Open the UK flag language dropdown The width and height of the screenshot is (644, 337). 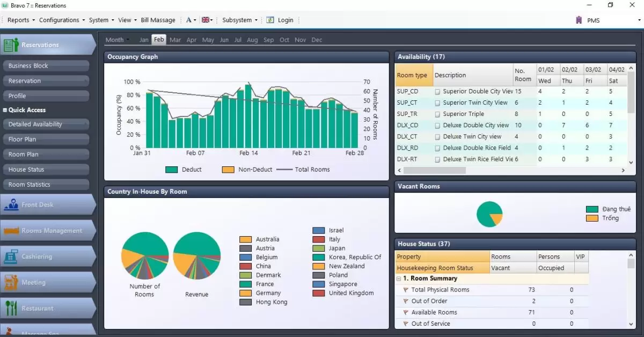click(207, 20)
